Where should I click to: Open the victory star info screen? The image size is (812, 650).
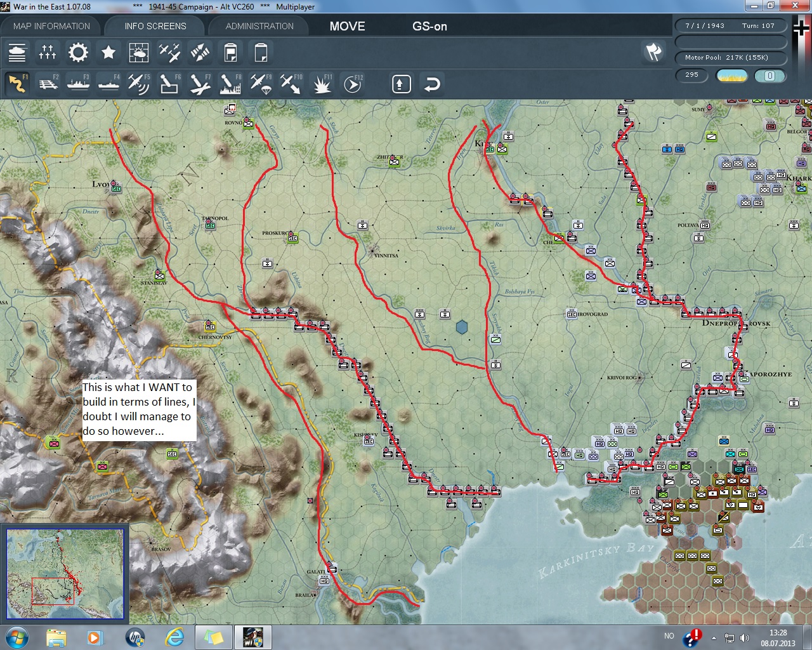pos(108,52)
